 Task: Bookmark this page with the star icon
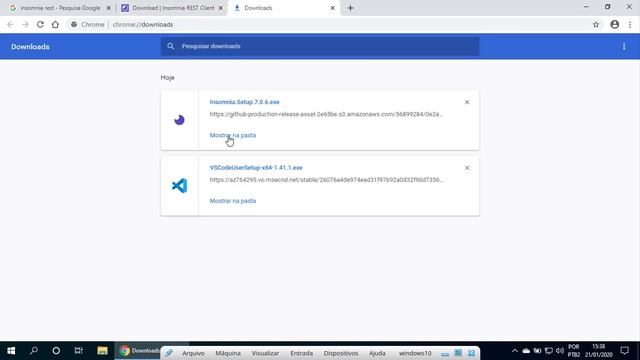click(596, 24)
